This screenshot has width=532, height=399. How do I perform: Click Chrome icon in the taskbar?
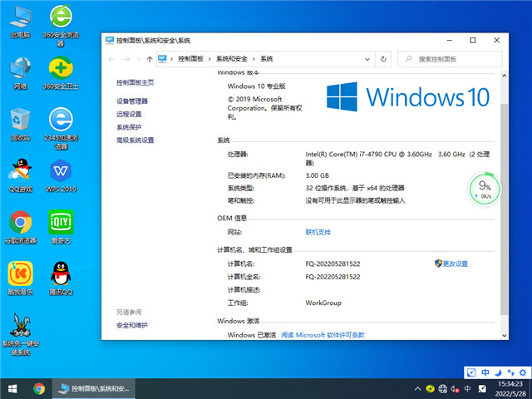click(x=39, y=389)
